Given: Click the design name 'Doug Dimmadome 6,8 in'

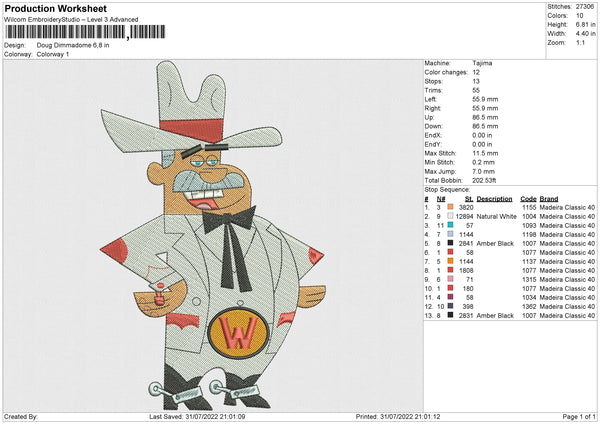Looking at the screenshot, I should pyautogui.click(x=73, y=45).
